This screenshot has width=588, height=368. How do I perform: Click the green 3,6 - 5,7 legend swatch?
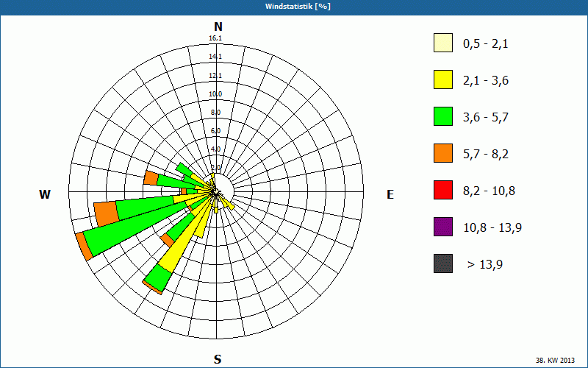tap(443, 116)
